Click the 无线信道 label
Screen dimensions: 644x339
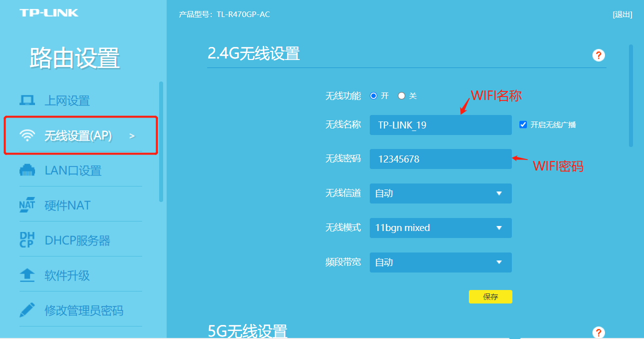343,193
